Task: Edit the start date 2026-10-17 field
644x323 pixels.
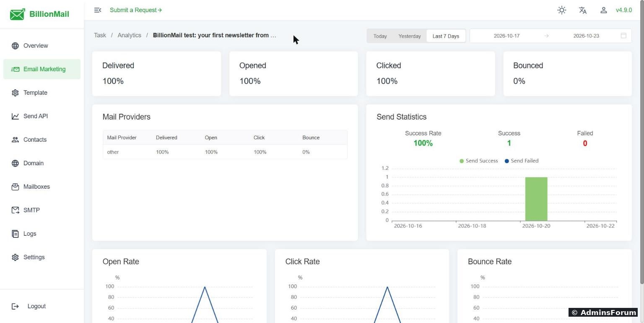Action: pos(506,36)
